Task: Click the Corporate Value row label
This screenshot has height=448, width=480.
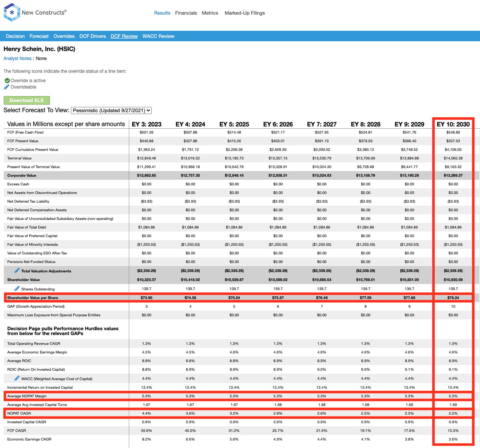Action: (x=22, y=176)
